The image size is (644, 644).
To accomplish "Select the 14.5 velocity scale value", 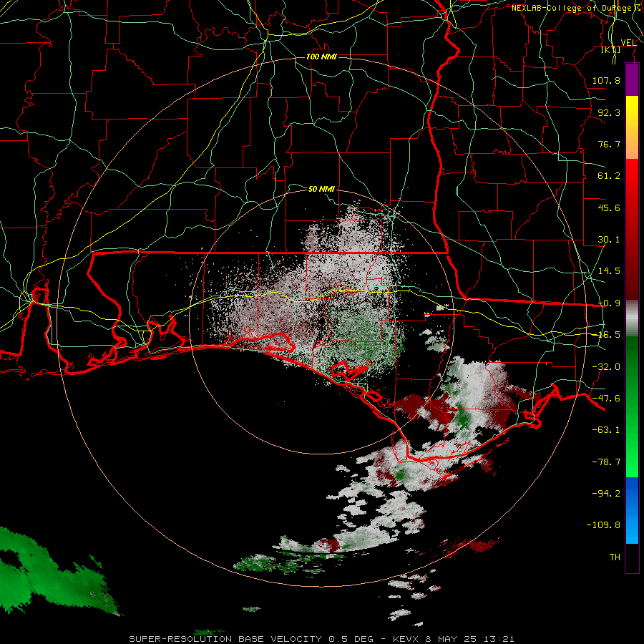I will pos(609,271).
